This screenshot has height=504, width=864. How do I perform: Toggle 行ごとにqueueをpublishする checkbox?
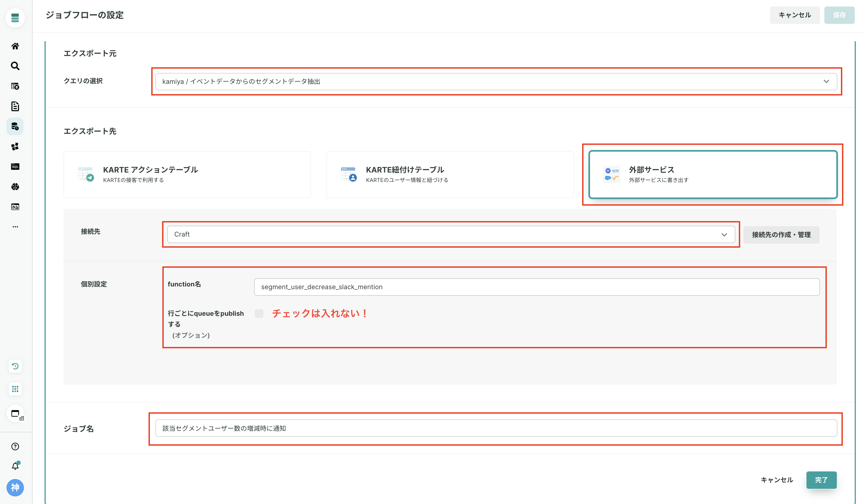(x=259, y=314)
